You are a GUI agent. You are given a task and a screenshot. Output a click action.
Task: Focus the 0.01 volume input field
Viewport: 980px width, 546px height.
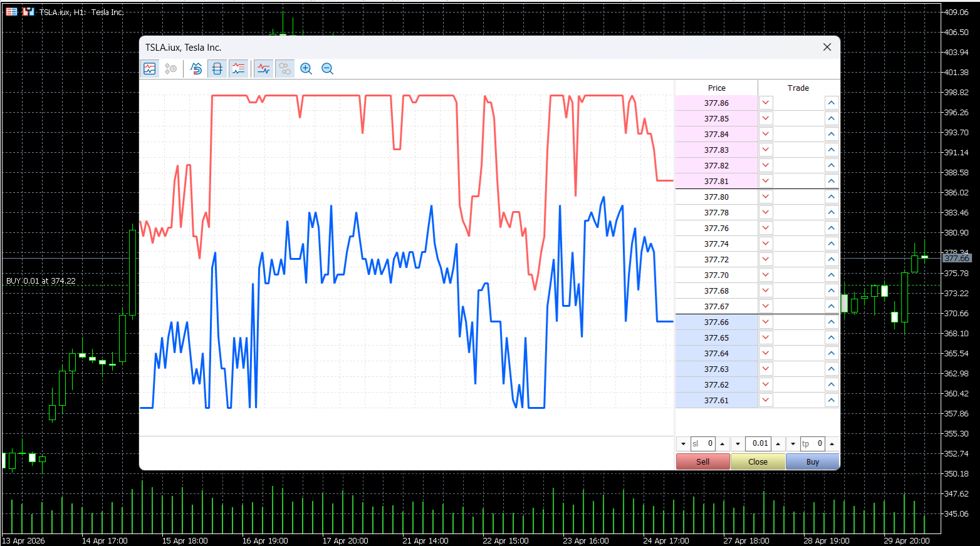point(758,444)
